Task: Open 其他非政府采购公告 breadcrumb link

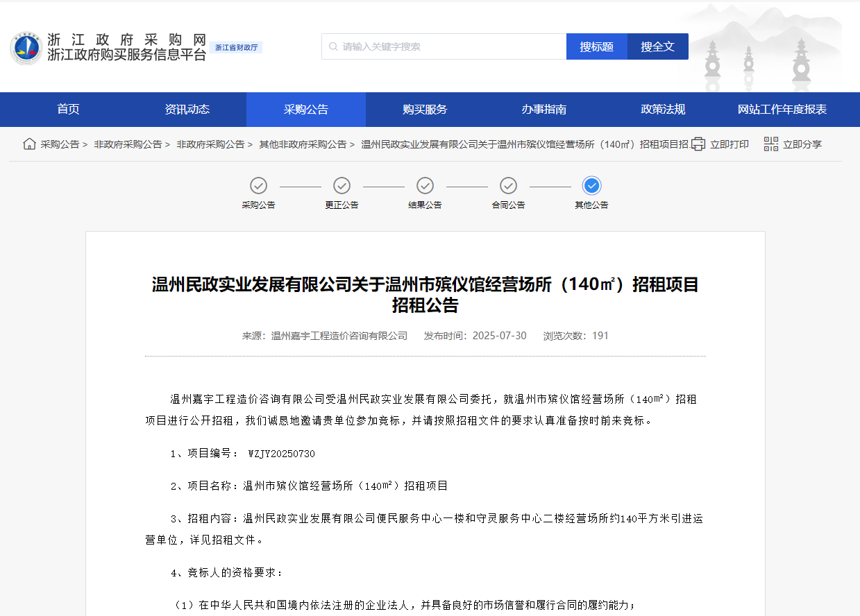Action: pos(303,144)
